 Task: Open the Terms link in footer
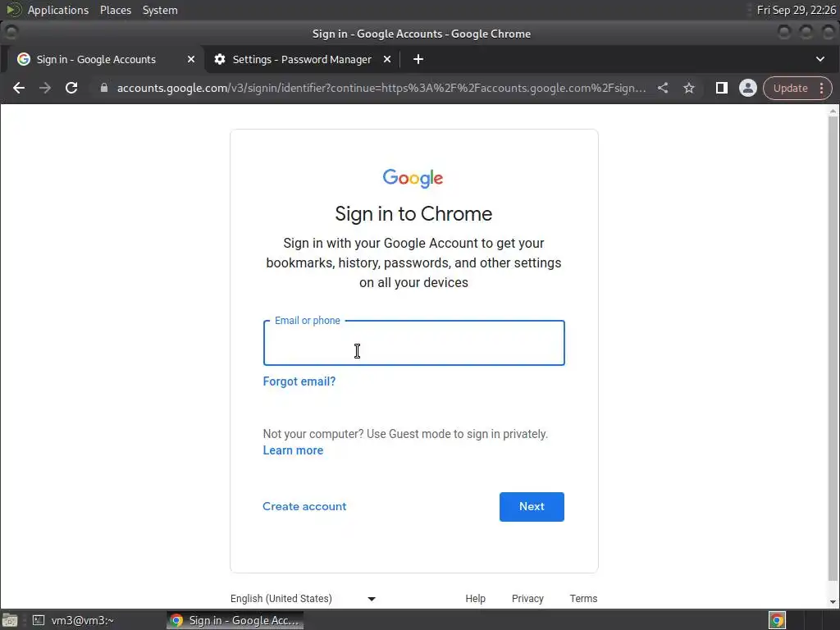583,598
